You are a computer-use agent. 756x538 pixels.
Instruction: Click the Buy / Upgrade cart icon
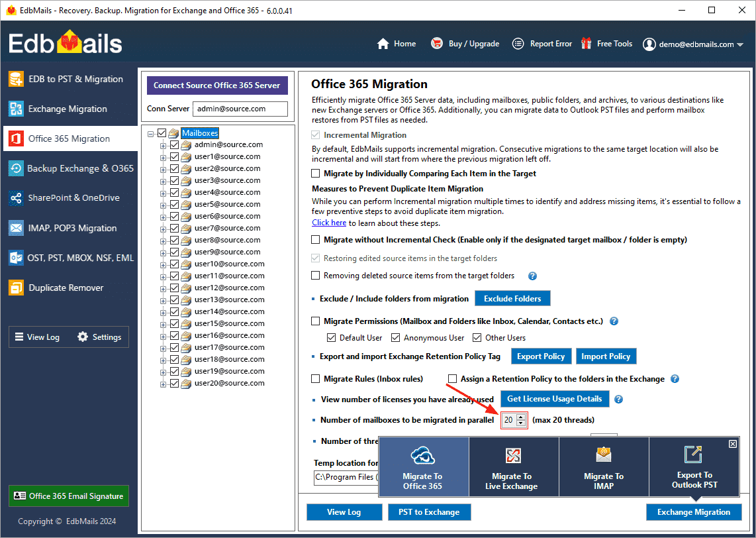(437, 44)
